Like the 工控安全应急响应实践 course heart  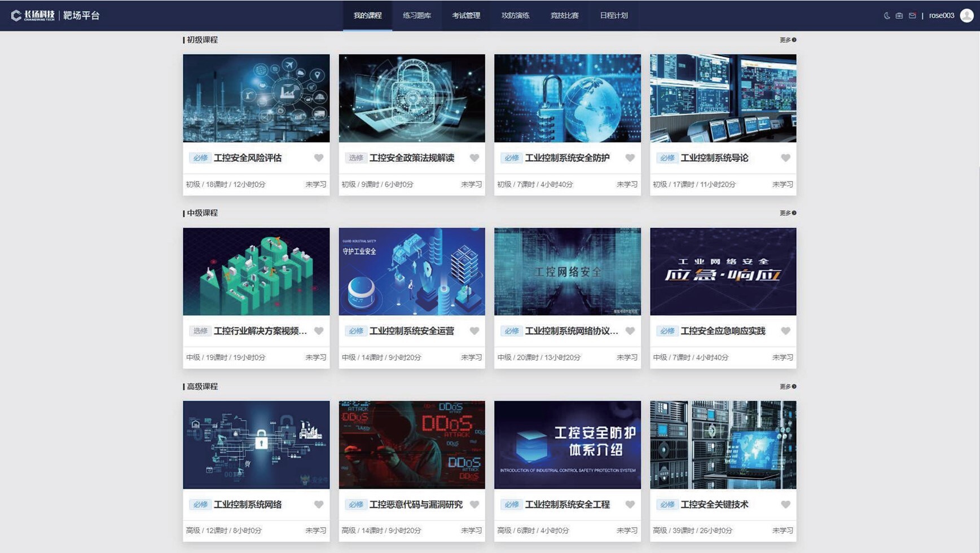click(785, 331)
